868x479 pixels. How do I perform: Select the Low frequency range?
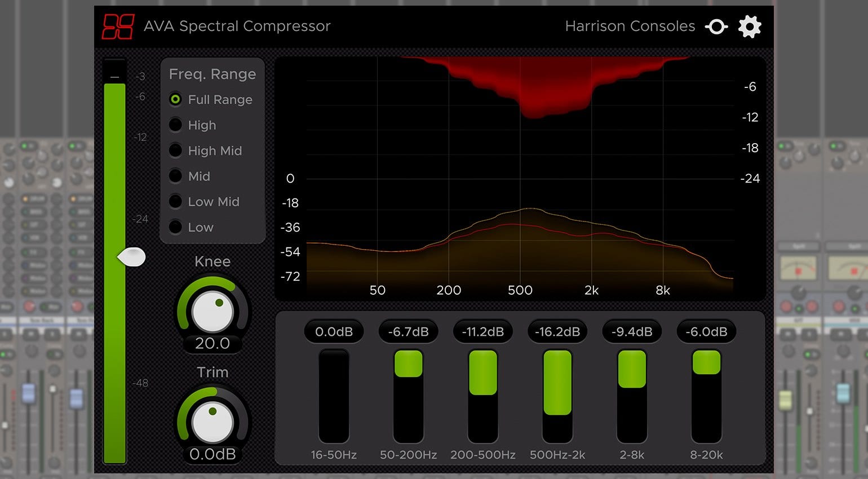point(175,227)
